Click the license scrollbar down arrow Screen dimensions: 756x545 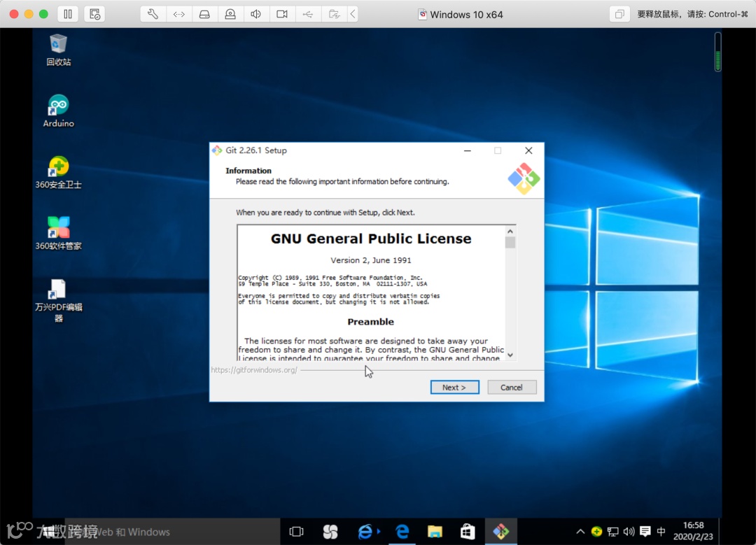click(510, 355)
